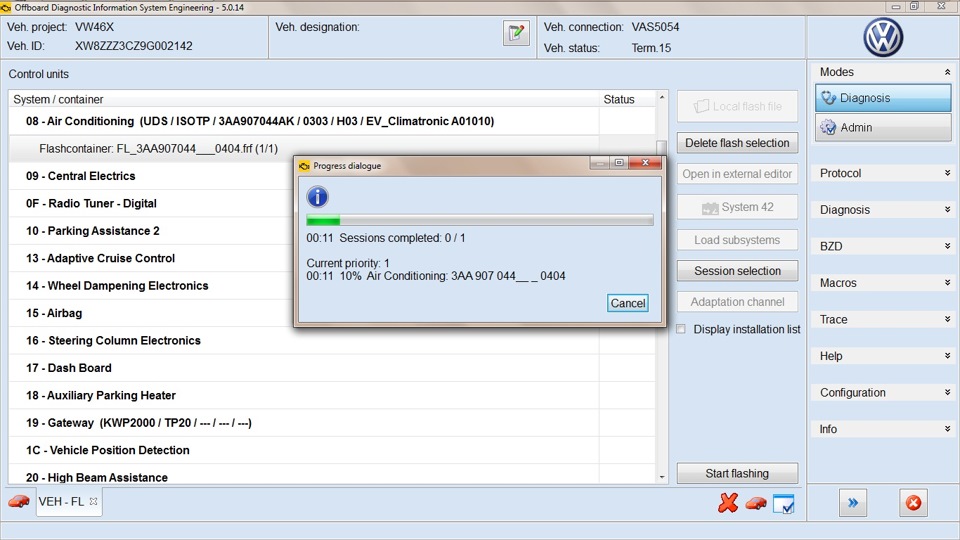The width and height of the screenshot is (960, 540).
Task: Select the Diagnosis mode button
Action: [x=883, y=98]
